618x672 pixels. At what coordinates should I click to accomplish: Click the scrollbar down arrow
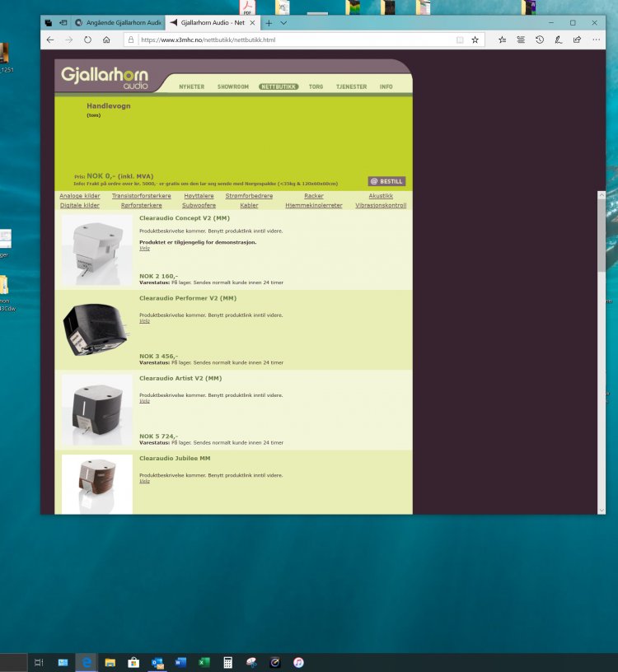point(602,511)
